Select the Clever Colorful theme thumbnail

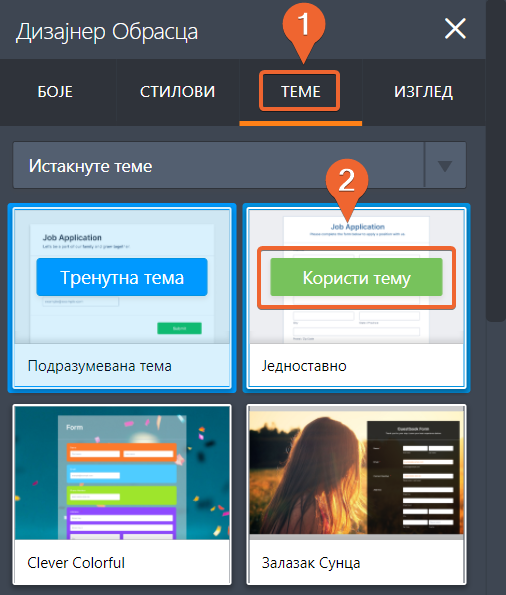(x=122, y=472)
